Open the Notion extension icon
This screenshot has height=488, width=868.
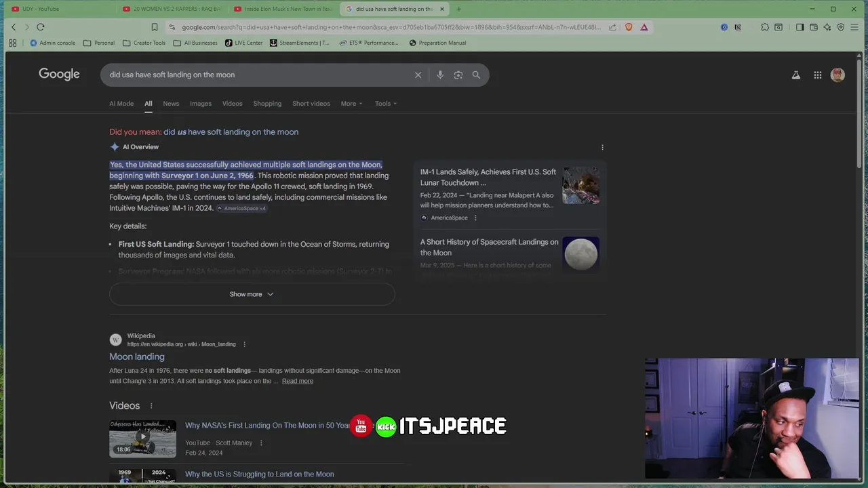click(738, 27)
